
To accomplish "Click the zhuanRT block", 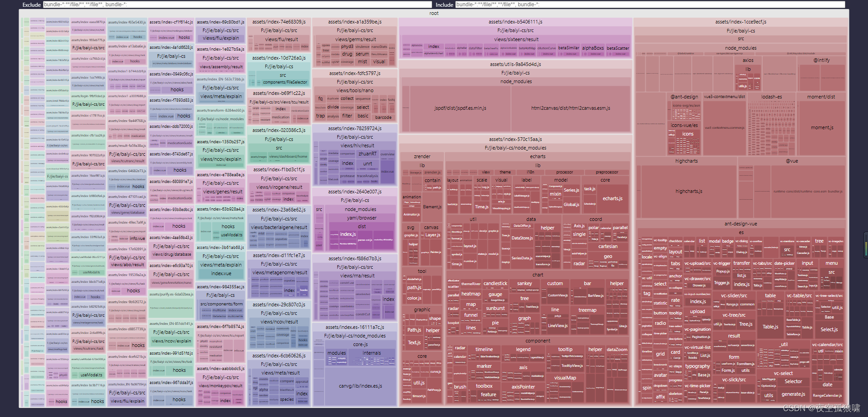I will click(367, 154).
